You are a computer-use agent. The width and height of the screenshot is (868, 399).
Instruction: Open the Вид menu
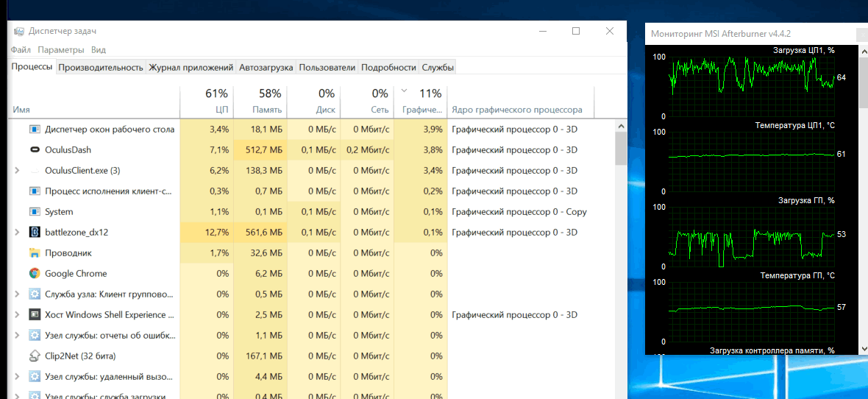click(99, 50)
